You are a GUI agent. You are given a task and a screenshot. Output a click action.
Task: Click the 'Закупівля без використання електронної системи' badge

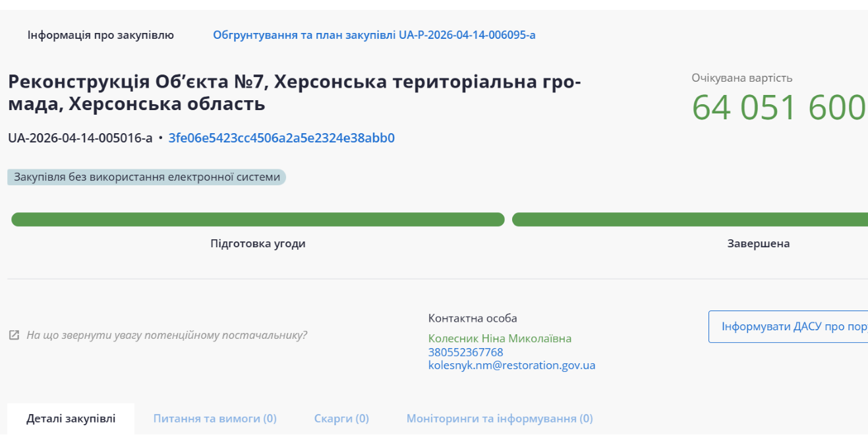pos(147,177)
